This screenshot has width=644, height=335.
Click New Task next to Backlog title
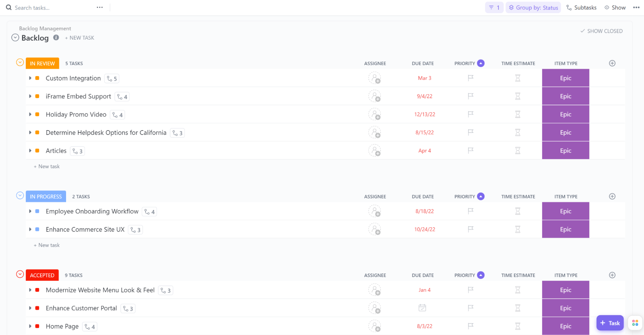pyautogui.click(x=80, y=38)
